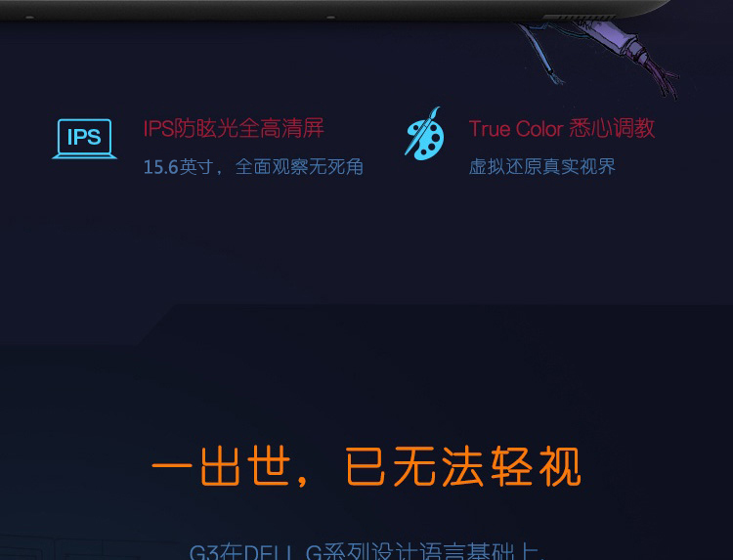Click the words 已无法轻视 in headline
733x560 pixels.
[x=463, y=466]
